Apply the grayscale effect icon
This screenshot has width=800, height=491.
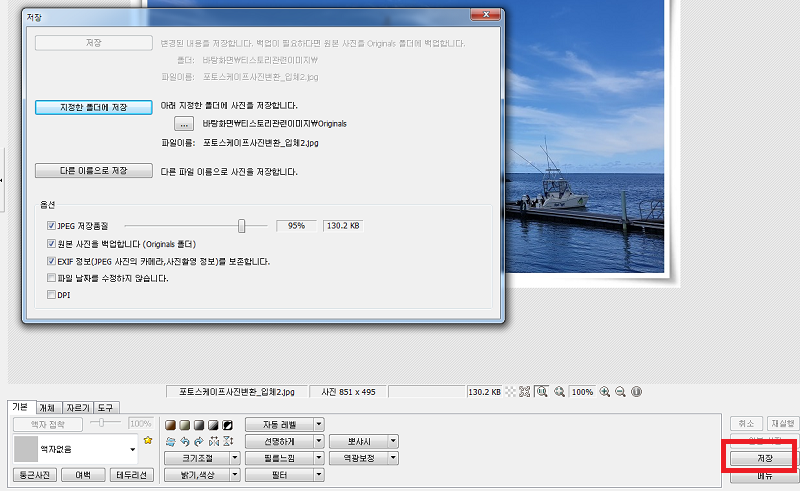(199, 425)
